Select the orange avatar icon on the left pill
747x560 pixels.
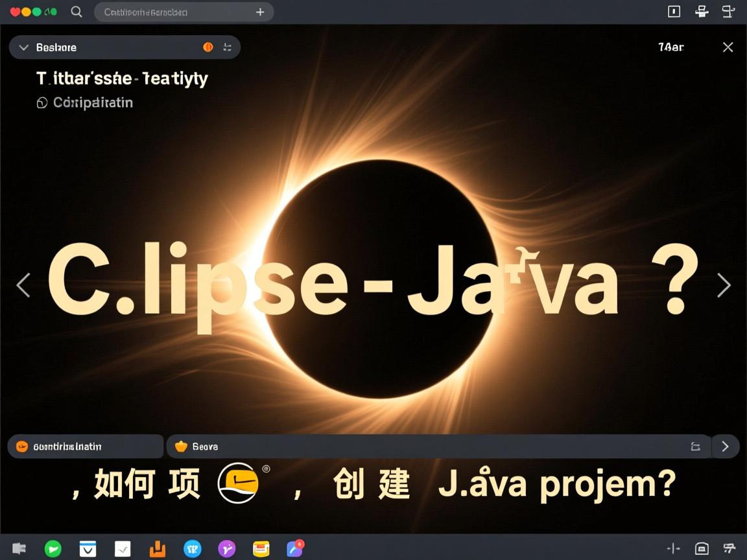pos(21,446)
